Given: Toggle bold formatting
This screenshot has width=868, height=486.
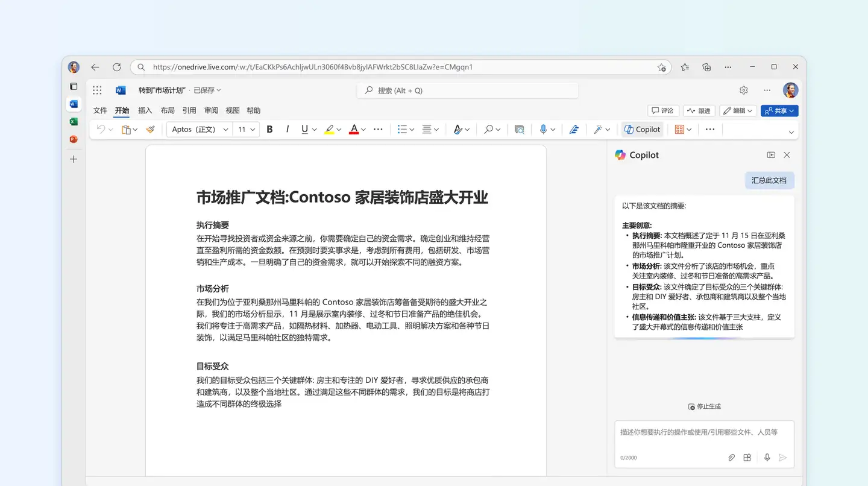Looking at the screenshot, I should [269, 129].
